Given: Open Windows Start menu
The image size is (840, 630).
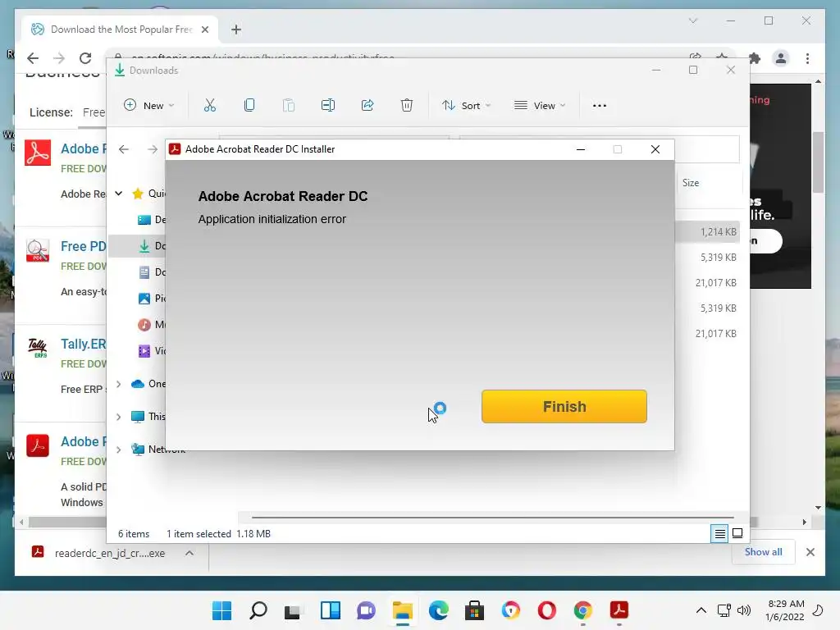Looking at the screenshot, I should 221,610.
